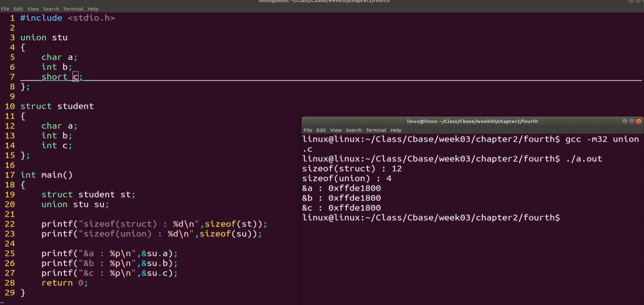
Task: Open Help menu in background editor window
Action: [x=93, y=9]
